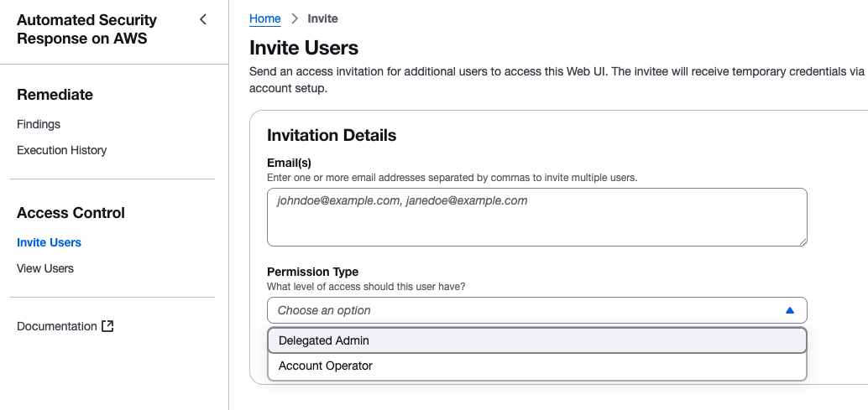This screenshot has height=410, width=868.
Task: Click the Permission Type label
Action: point(312,272)
